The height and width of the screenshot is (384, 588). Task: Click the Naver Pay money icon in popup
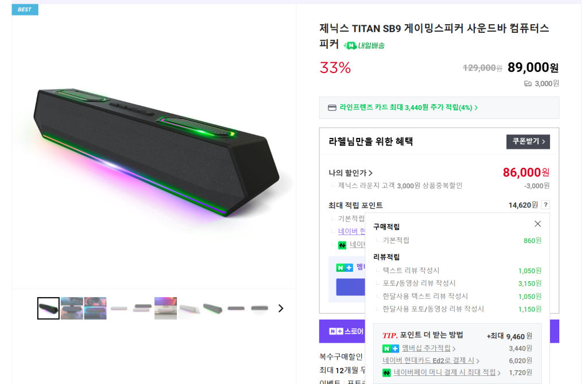(386, 373)
